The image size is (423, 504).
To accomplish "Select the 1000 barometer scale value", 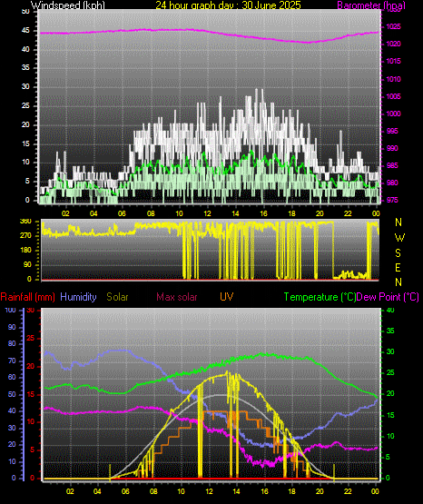I will click(393, 114).
